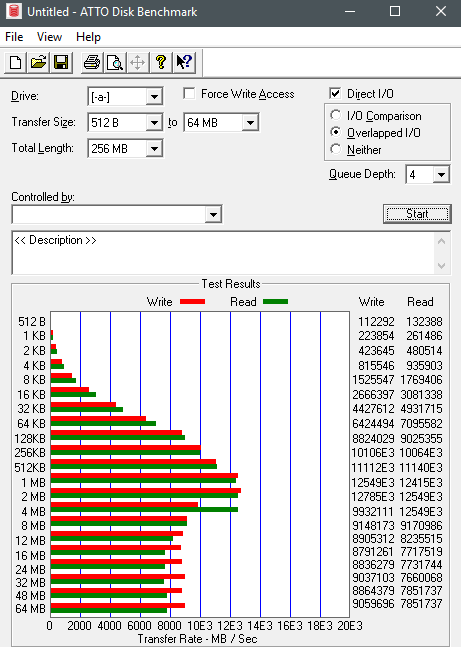Screen dimensions: 461x647
Task: Click the Print toolbar icon
Action: point(92,63)
